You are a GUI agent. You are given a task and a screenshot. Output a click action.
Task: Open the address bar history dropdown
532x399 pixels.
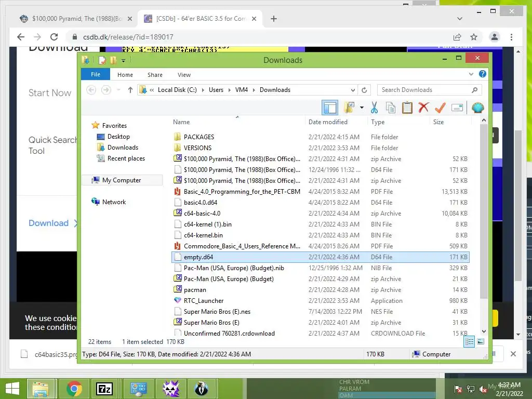tap(353, 90)
